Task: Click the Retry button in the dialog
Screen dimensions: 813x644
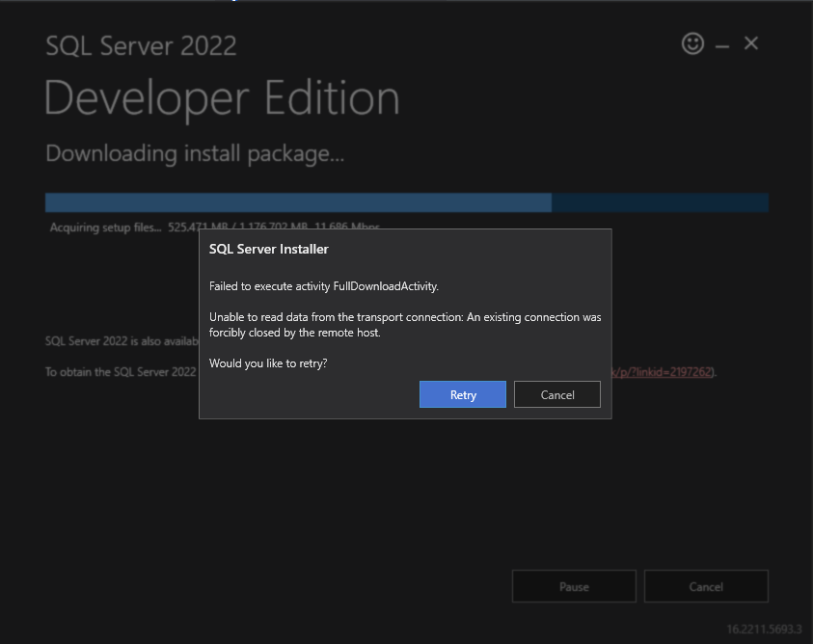Action: coord(463,394)
